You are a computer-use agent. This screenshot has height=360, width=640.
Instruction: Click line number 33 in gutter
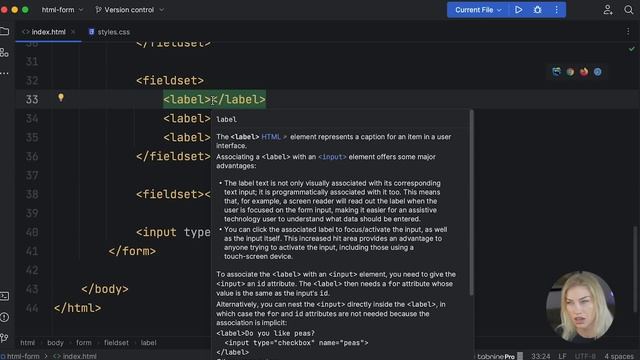click(32, 100)
